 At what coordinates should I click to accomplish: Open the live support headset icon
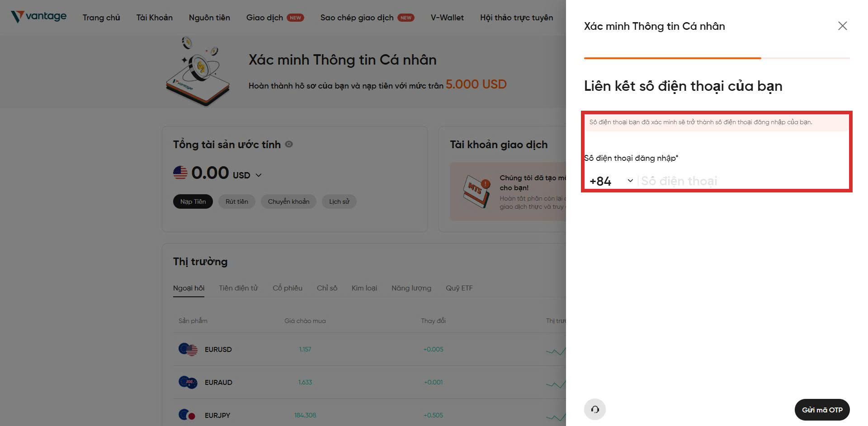tap(595, 409)
